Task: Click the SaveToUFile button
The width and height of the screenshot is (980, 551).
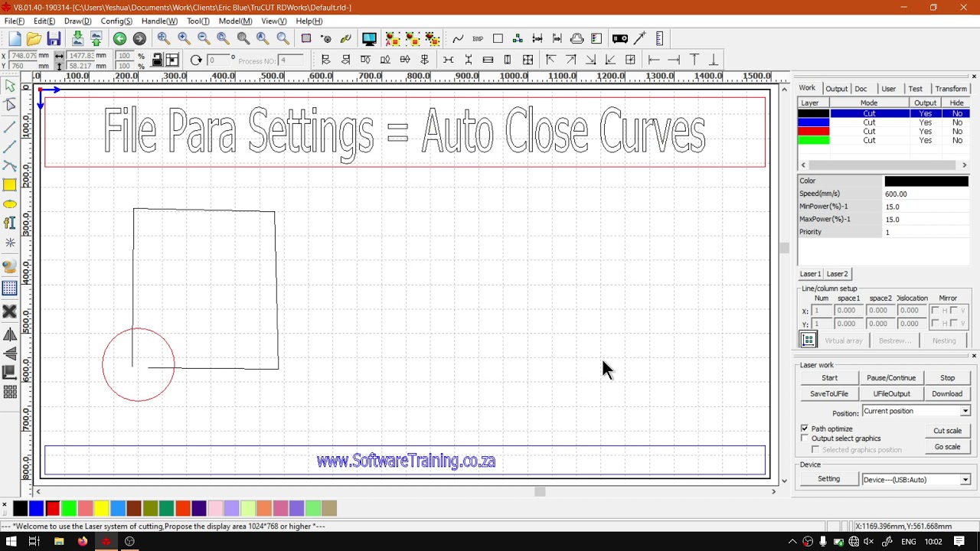Action: 829,394
